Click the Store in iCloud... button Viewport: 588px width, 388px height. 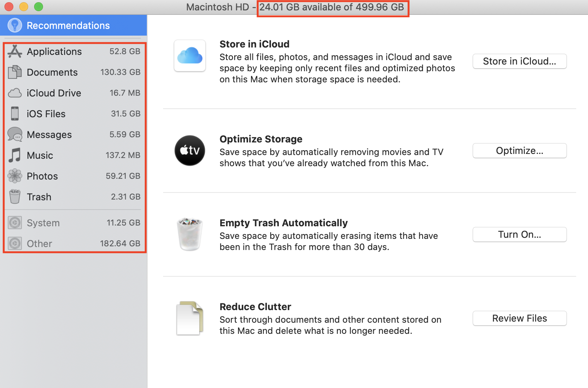(x=519, y=61)
